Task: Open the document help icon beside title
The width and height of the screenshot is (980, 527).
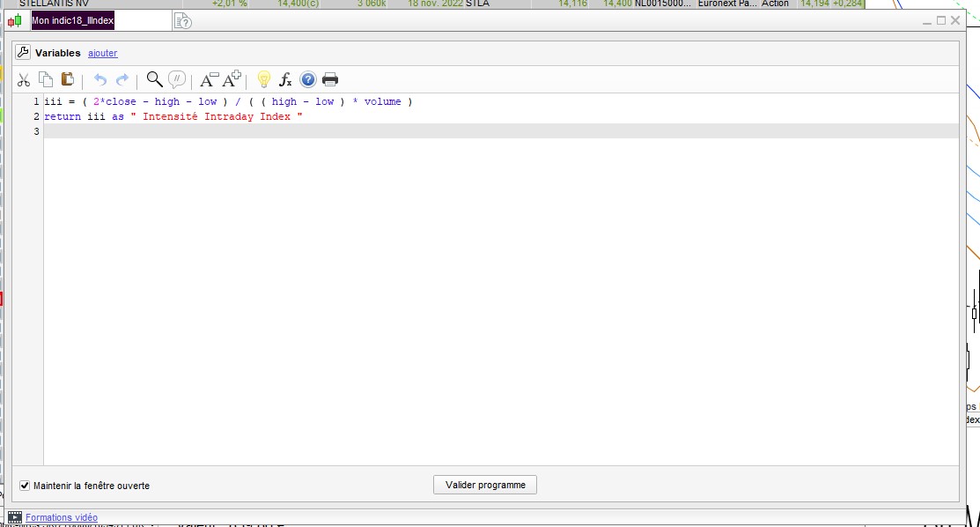Action: 182,21
